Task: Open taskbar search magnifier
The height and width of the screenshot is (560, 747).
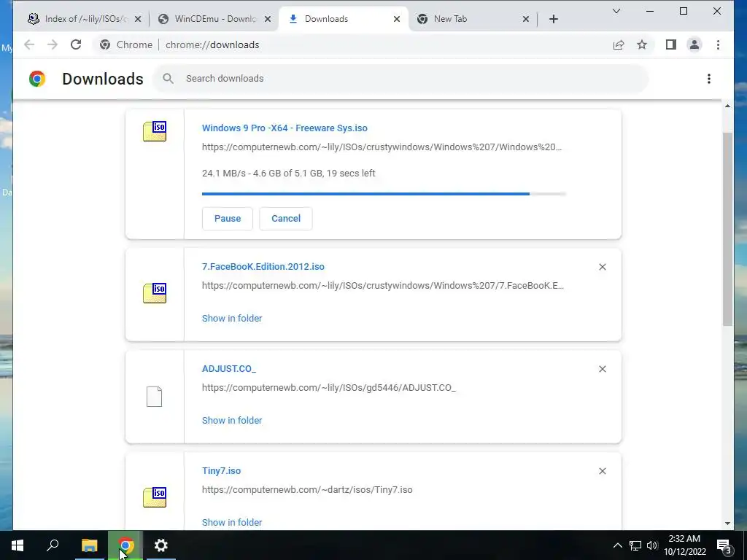Action: 53,545
